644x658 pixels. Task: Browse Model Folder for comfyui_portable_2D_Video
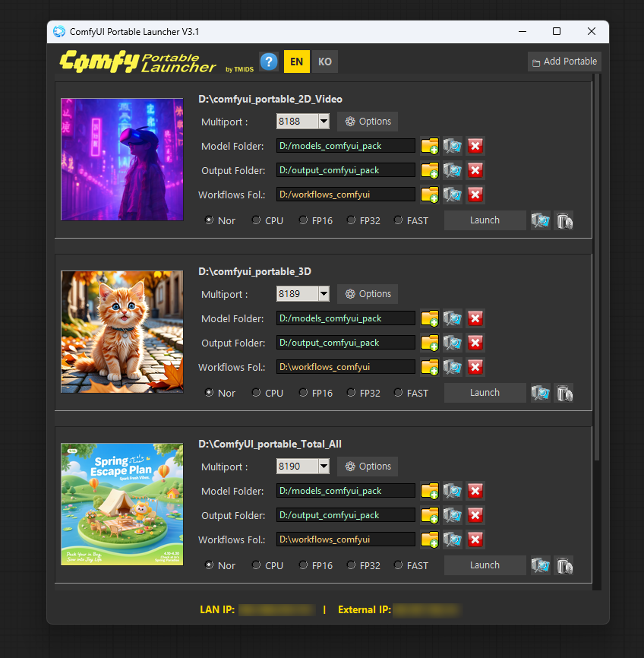coord(430,146)
